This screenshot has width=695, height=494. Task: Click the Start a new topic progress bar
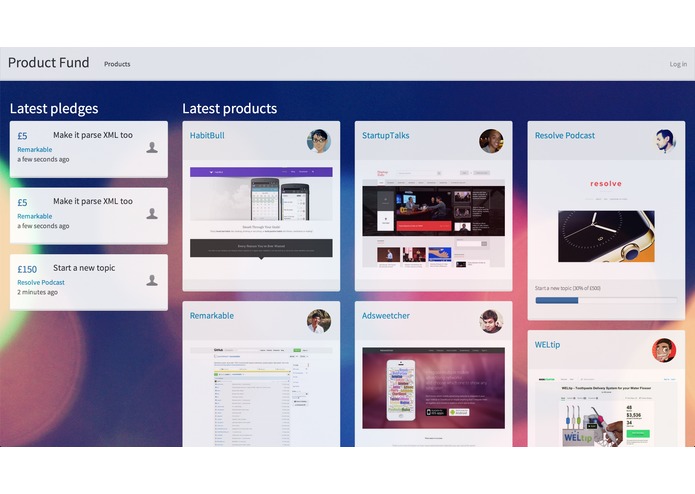point(606,300)
